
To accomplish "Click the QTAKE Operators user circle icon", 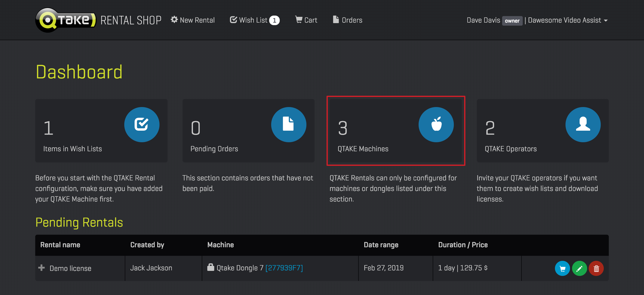I will click(583, 124).
